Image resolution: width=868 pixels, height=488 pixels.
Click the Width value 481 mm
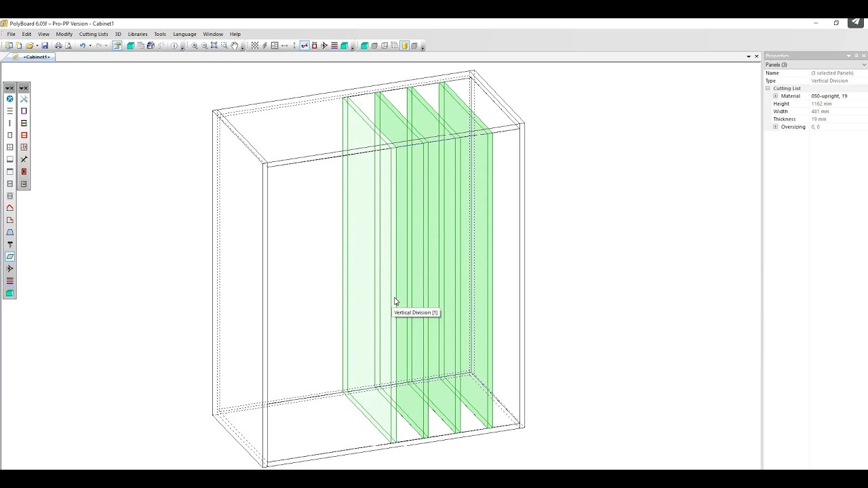[820, 111]
